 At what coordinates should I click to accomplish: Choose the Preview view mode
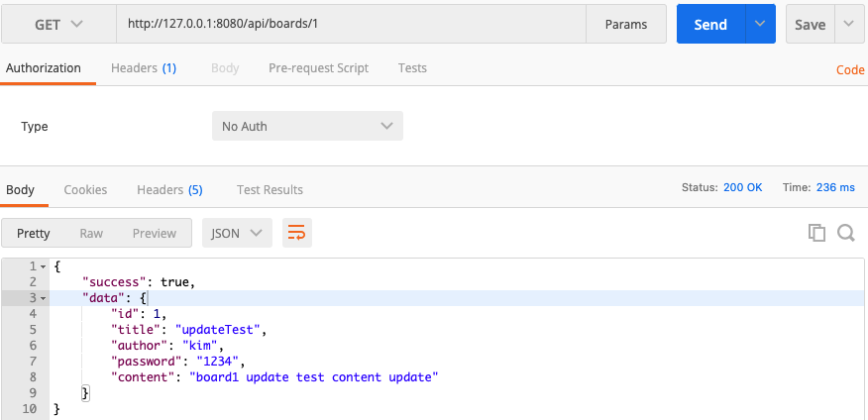click(155, 233)
